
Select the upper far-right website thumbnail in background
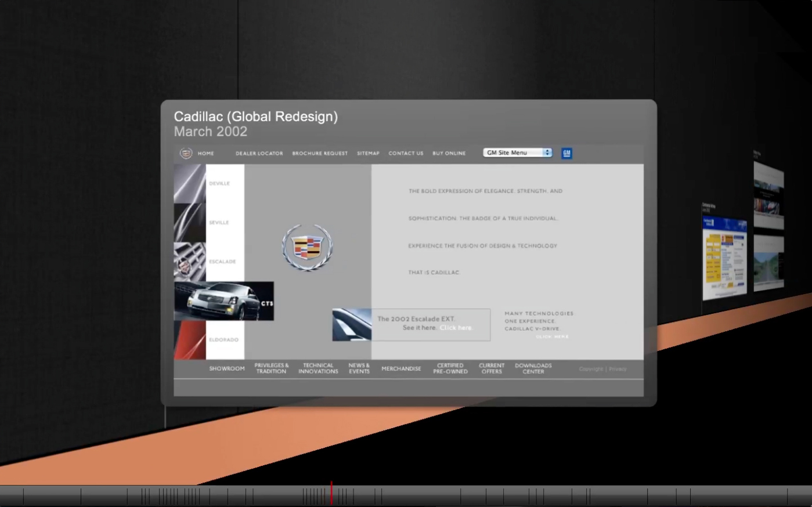pos(769,195)
